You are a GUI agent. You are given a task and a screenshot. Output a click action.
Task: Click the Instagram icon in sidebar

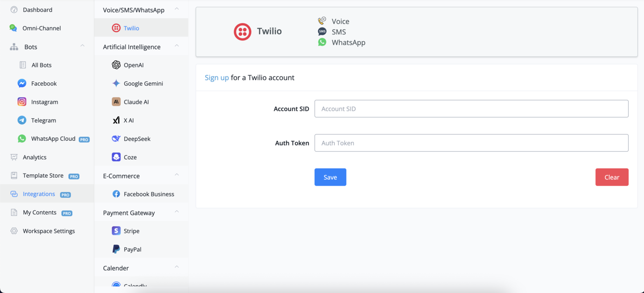(22, 102)
